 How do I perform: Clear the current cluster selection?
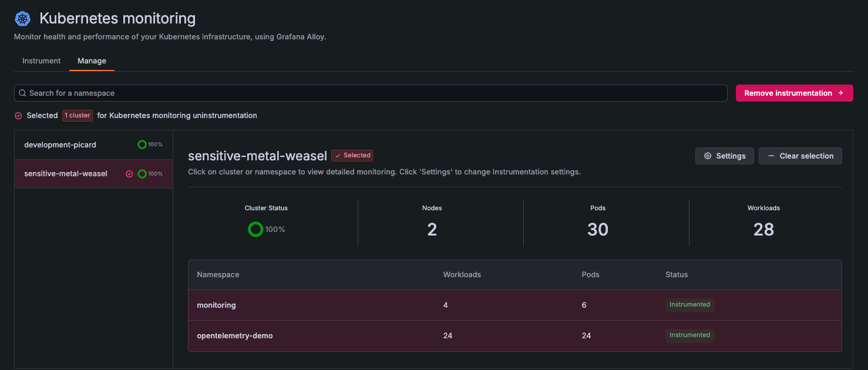pyautogui.click(x=800, y=156)
